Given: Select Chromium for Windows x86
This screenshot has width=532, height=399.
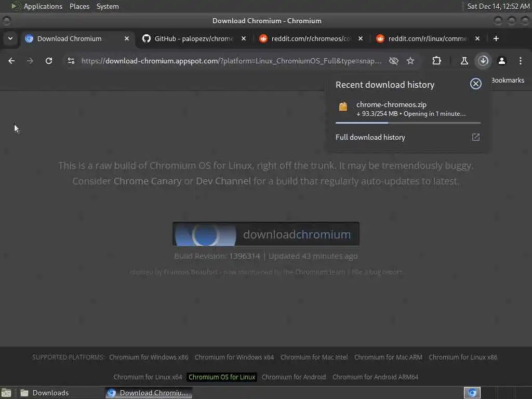Looking at the screenshot, I should 149,357.
